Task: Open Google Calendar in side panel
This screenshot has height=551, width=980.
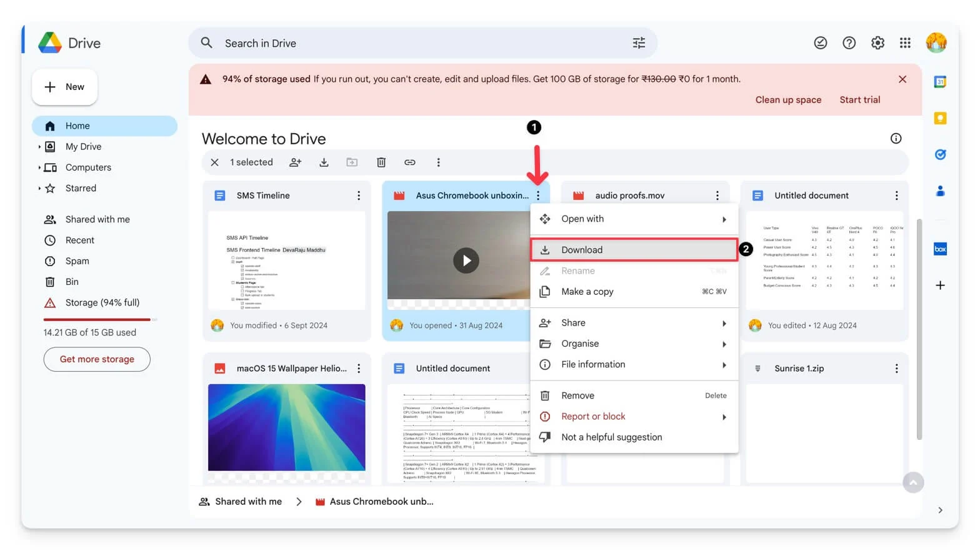Action: [940, 82]
